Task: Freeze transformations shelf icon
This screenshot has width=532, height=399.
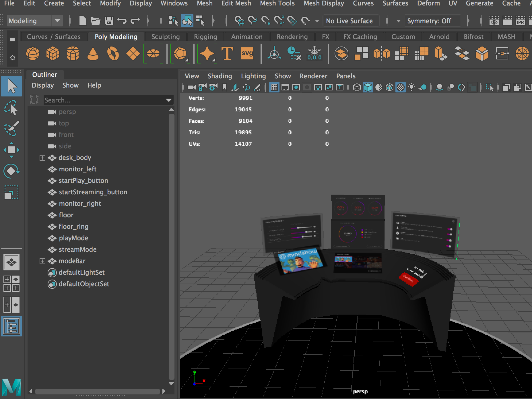Action: point(314,54)
